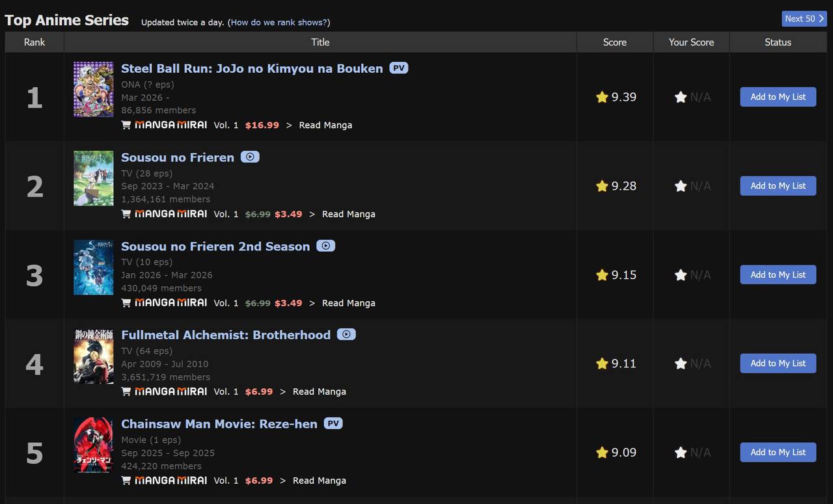This screenshot has height=504, width=833.
Task: Add Steel Ball Run to My List
Action: 778,97
